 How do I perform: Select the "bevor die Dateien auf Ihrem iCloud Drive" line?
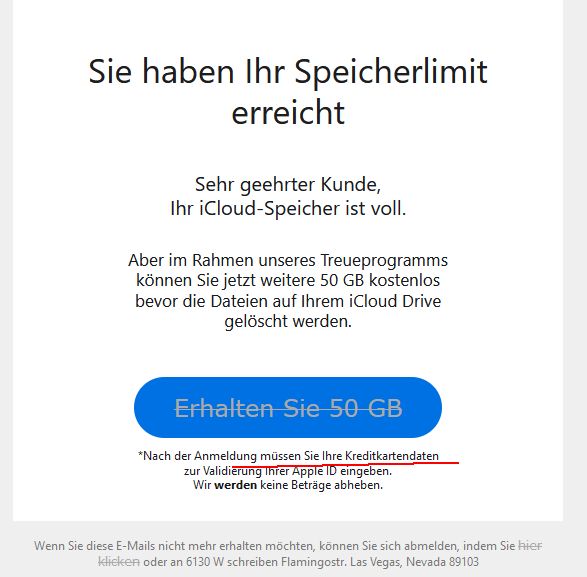[288, 301]
